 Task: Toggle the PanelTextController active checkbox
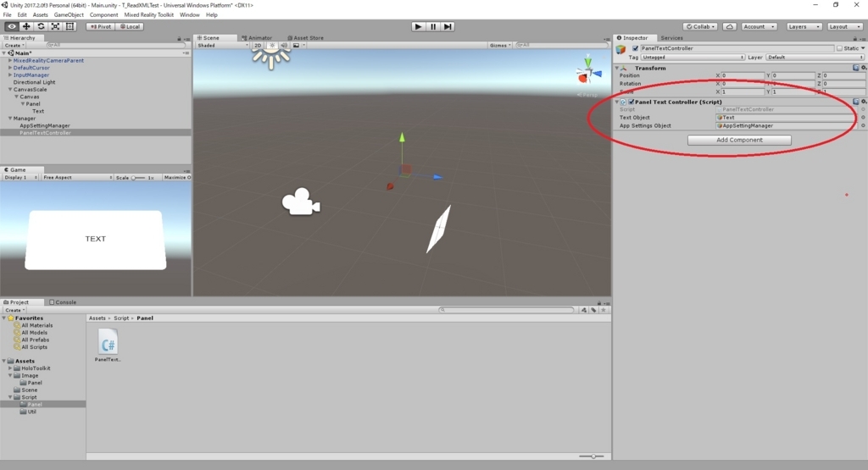pyautogui.click(x=635, y=48)
